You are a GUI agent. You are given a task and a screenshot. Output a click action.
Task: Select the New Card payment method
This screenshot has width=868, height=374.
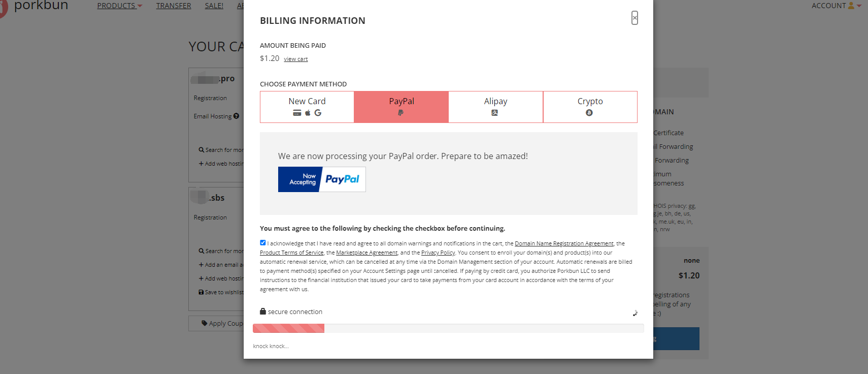[x=307, y=107]
